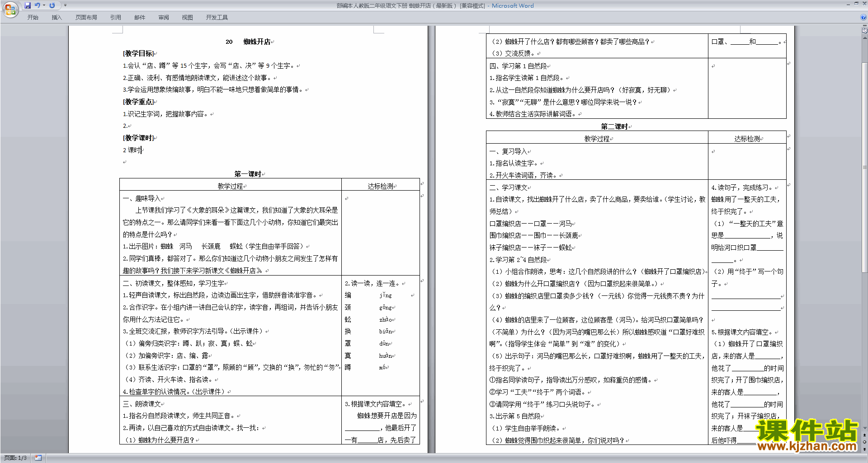
Task: Click the vertical scrollbar down arrow
Action: pos(864,428)
